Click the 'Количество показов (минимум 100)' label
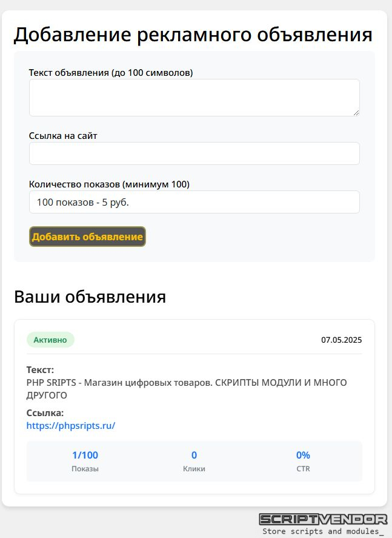Image resolution: width=392 pixels, height=538 pixels. 109,184
